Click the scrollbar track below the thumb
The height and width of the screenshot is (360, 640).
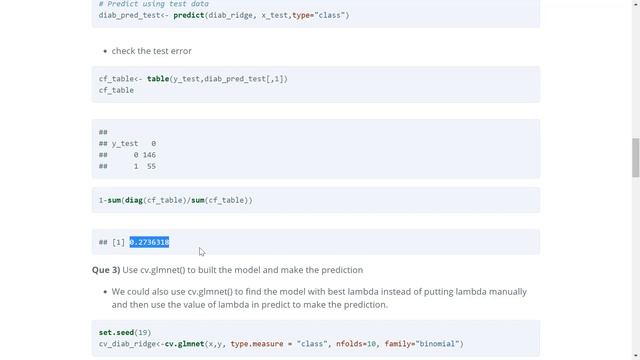636,265
